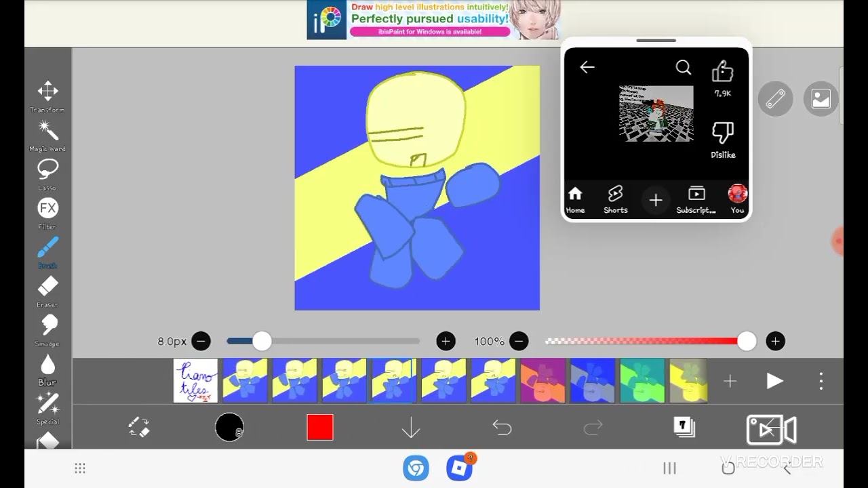The image size is (868, 488).
Task: Tap the down arrow hide-toolbar icon
Action: (411, 428)
